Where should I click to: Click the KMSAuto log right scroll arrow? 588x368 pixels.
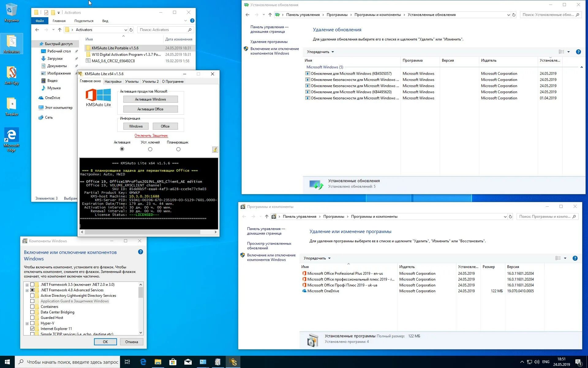pyautogui.click(x=215, y=232)
